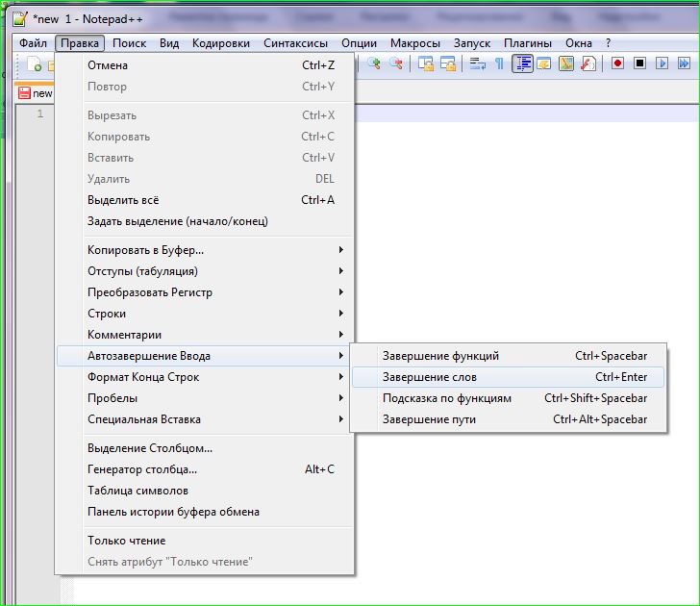
Task: Choose Подсказка по функциям
Action: [508, 398]
